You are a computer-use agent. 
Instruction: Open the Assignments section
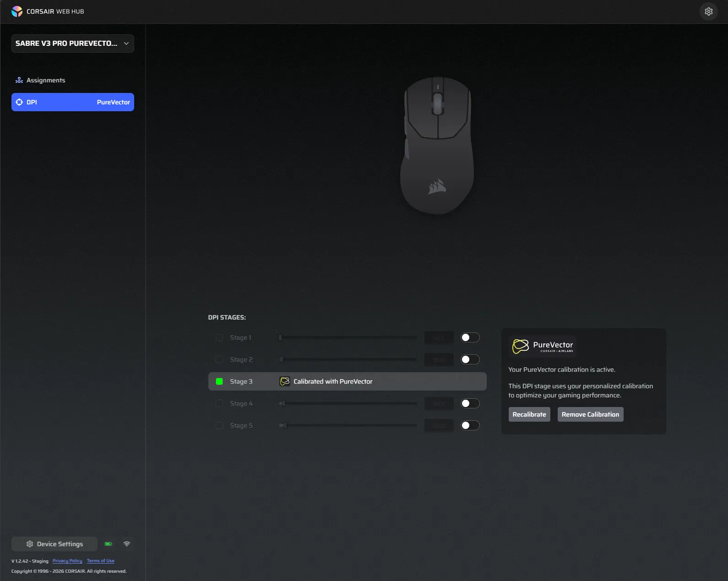73,80
